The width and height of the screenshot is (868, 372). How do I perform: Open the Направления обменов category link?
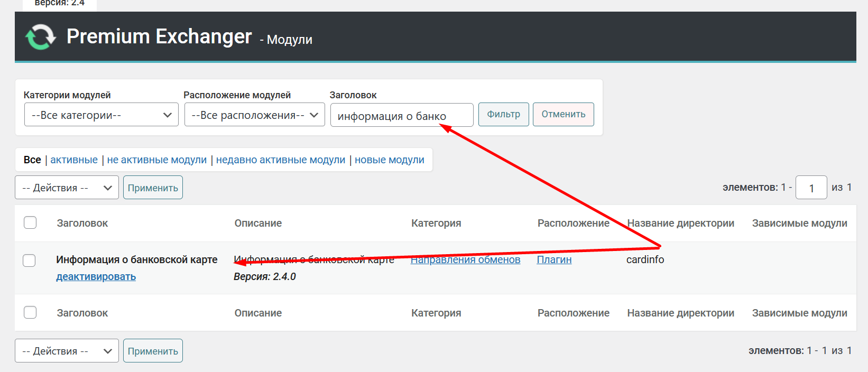[465, 259]
